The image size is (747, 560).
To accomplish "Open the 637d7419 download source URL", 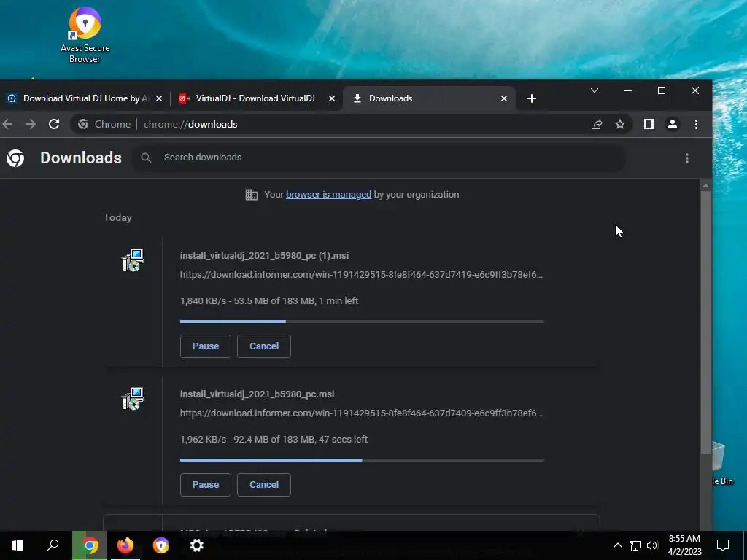I will coord(361,274).
